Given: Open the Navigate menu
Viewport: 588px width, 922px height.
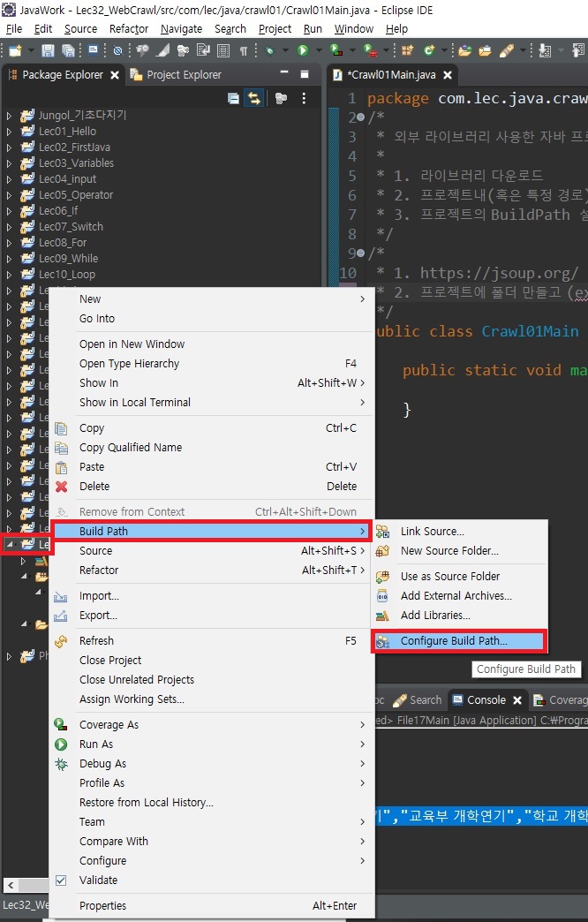Looking at the screenshot, I should pyautogui.click(x=181, y=29).
